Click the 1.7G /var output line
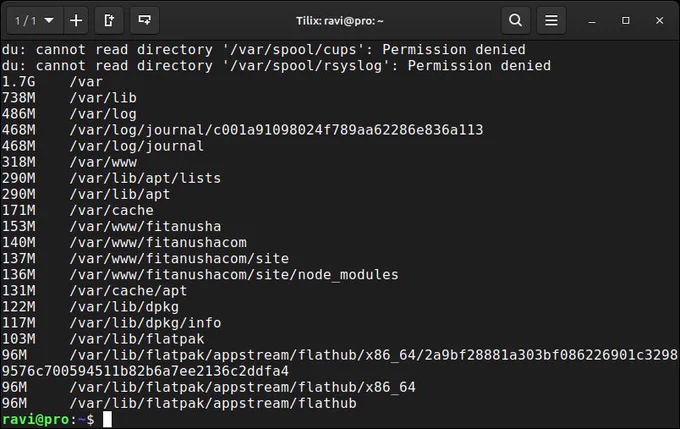680x429 pixels. click(x=52, y=82)
